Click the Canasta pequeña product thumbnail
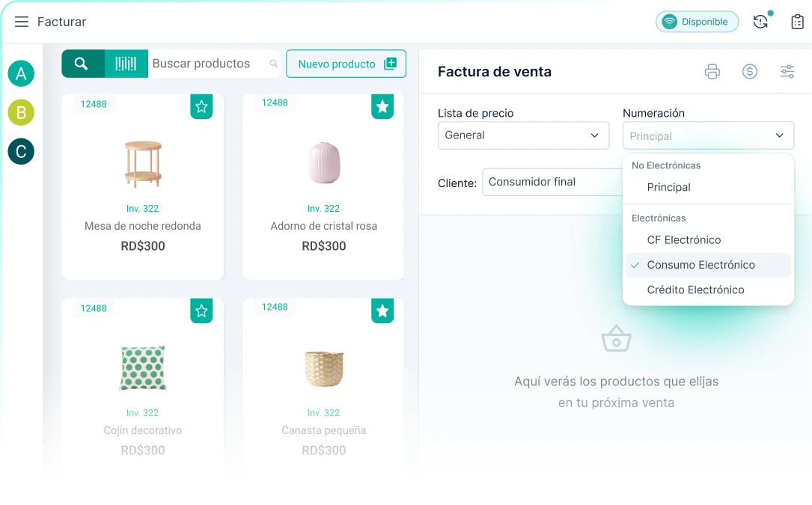This screenshot has width=812, height=505. [323, 367]
